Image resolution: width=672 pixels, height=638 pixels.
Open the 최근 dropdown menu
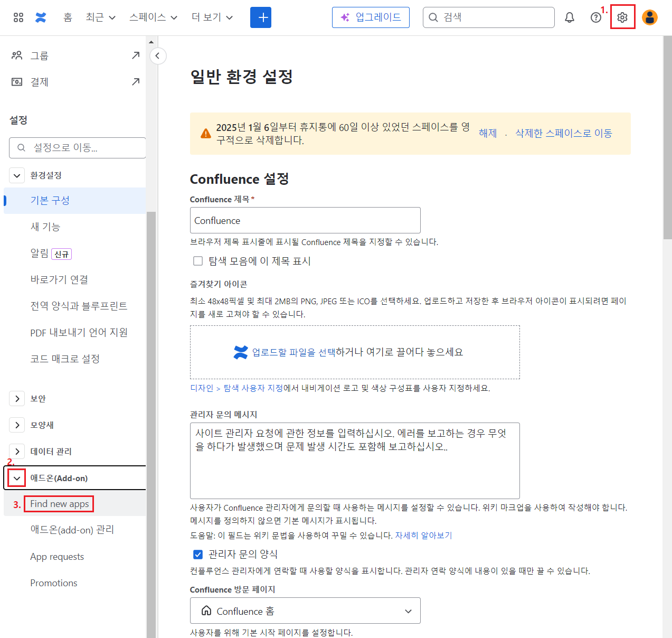coord(100,17)
